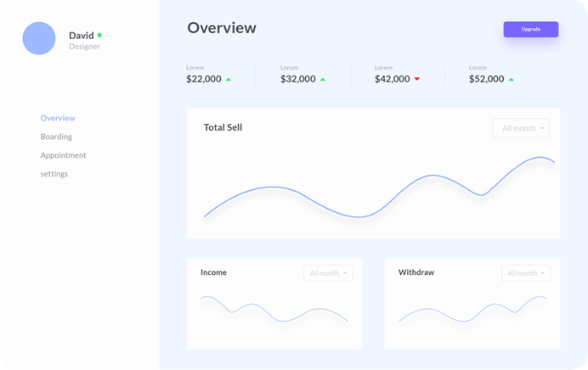Open settings from the sidebar
Screen dimensions: 588x370
pyautogui.click(x=54, y=174)
